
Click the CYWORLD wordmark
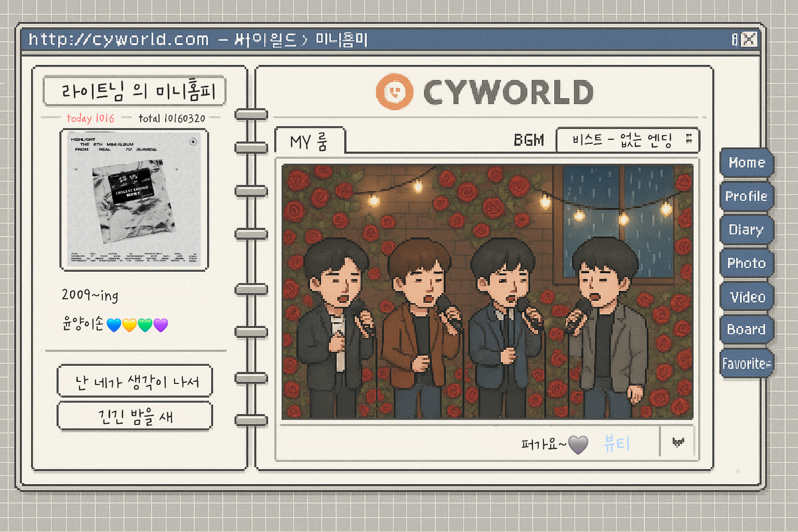508,92
